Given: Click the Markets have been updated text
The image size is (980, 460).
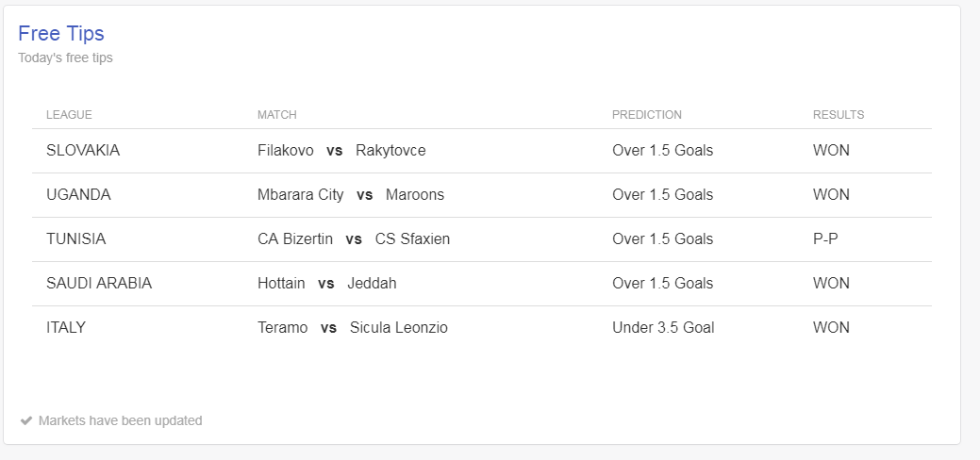Looking at the screenshot, I should 120,420.
